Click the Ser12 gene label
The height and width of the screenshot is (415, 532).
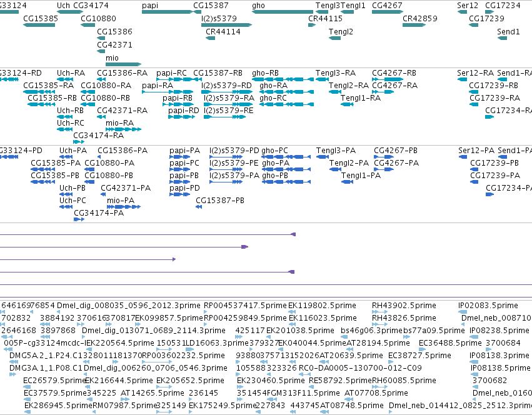[x=467, y=6]
